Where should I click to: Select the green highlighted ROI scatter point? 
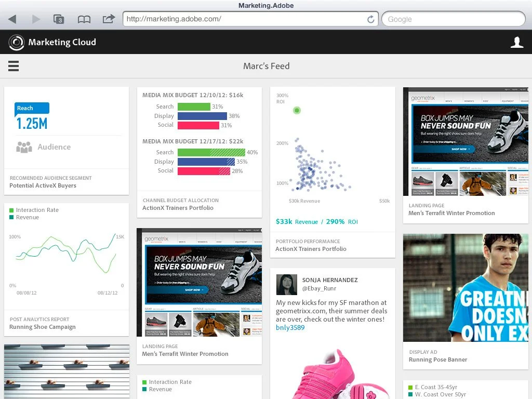click(x=297, y=110)
